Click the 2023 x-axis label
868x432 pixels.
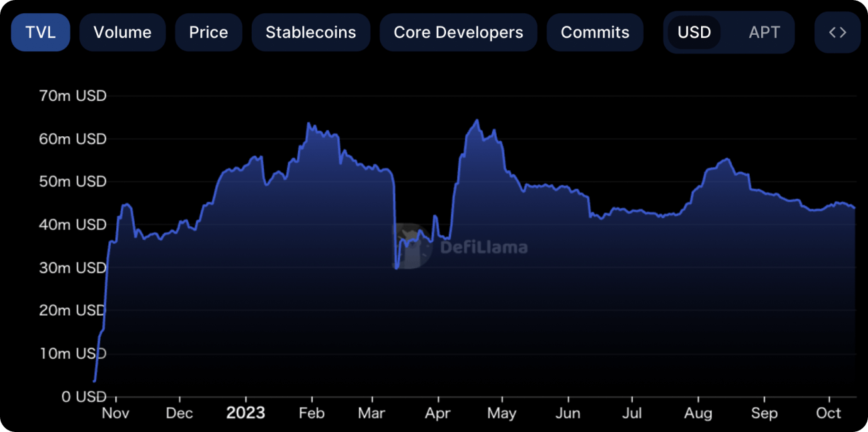point(246,413)
